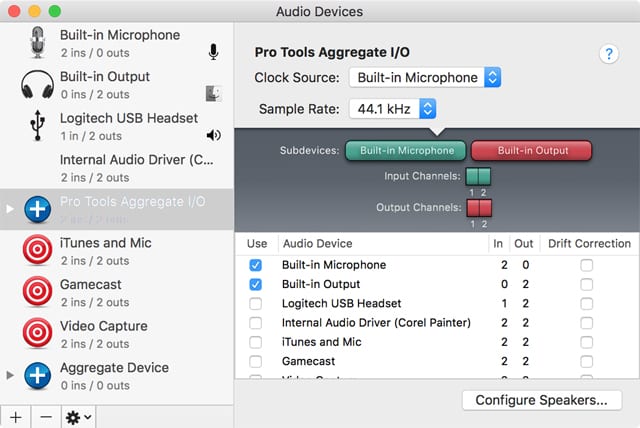The image size is (640, 428).
Task: Click the Video Capture device icon
Action: 38,334
